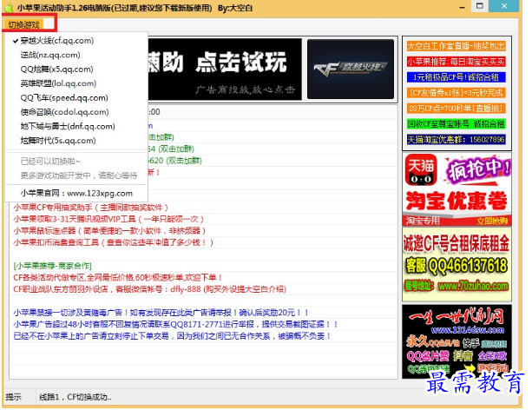
Task: Close the 小苹果活动助手 window
Action: coord(504,6)
